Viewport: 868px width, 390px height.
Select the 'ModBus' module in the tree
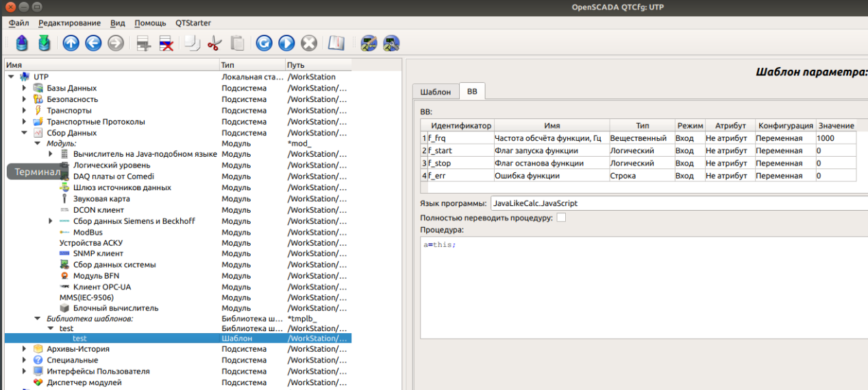pos(88,232)
